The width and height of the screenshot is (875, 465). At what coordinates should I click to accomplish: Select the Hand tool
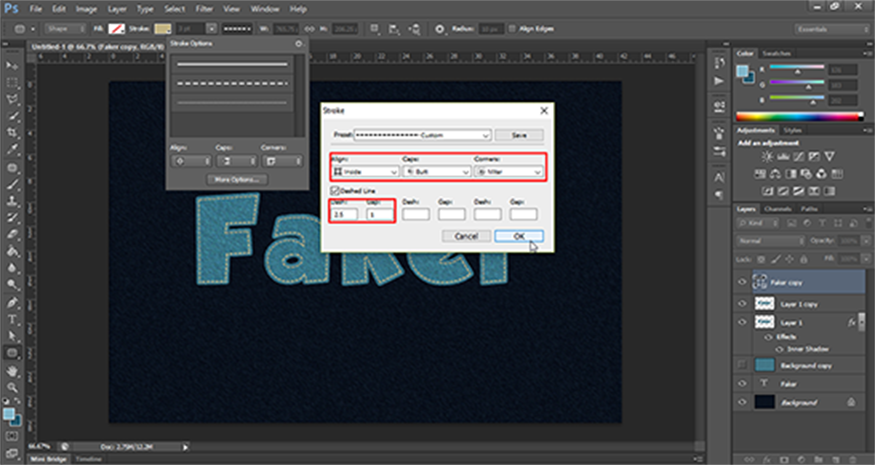coord(13,371)
